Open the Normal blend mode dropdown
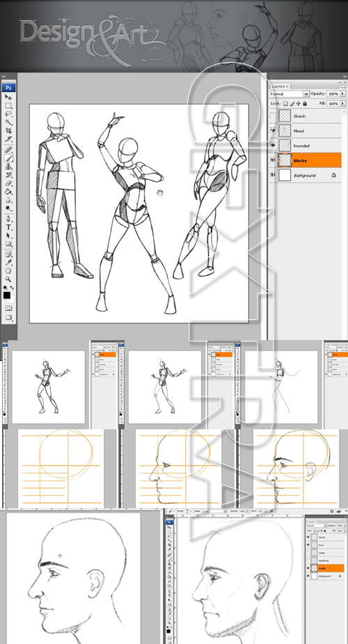348x644 pixels. (x=290, y=94)
